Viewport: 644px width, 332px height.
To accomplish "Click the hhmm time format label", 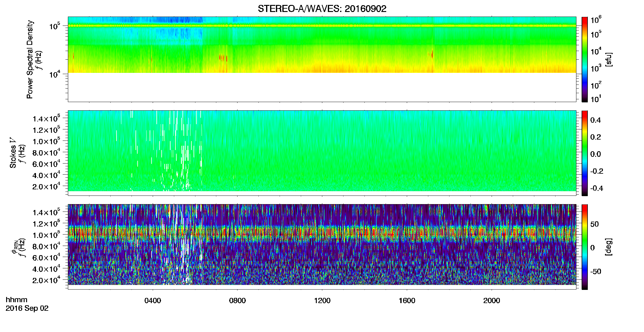I will [17, 300].
